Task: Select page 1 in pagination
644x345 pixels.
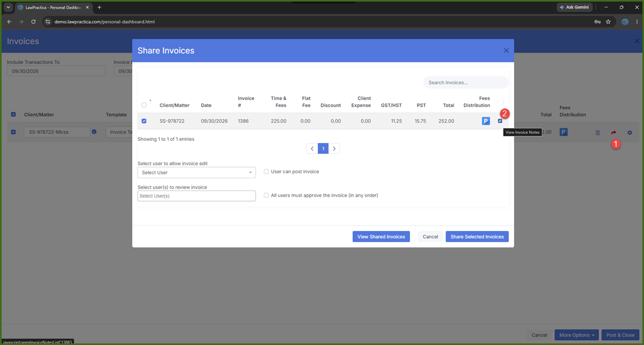Action: click(323, 149)
